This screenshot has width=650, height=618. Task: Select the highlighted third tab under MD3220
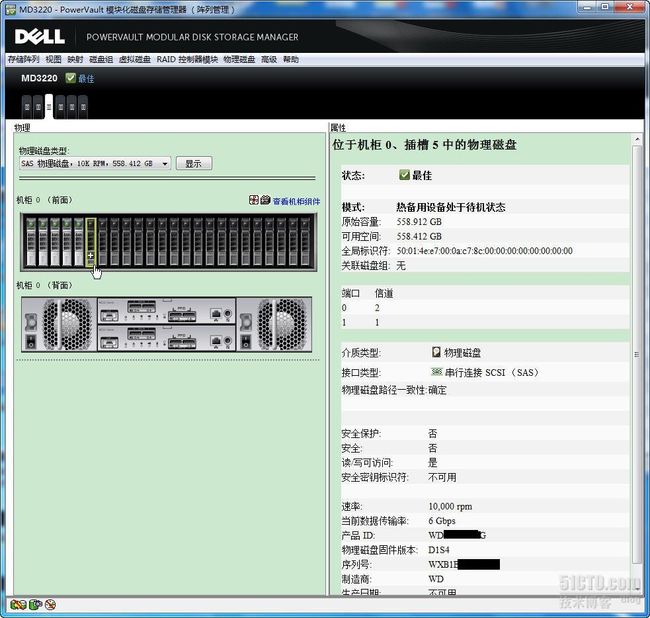click(49, 107)
